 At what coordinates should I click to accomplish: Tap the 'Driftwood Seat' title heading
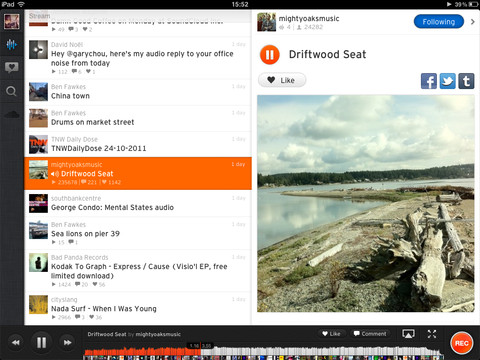(327, 54)
